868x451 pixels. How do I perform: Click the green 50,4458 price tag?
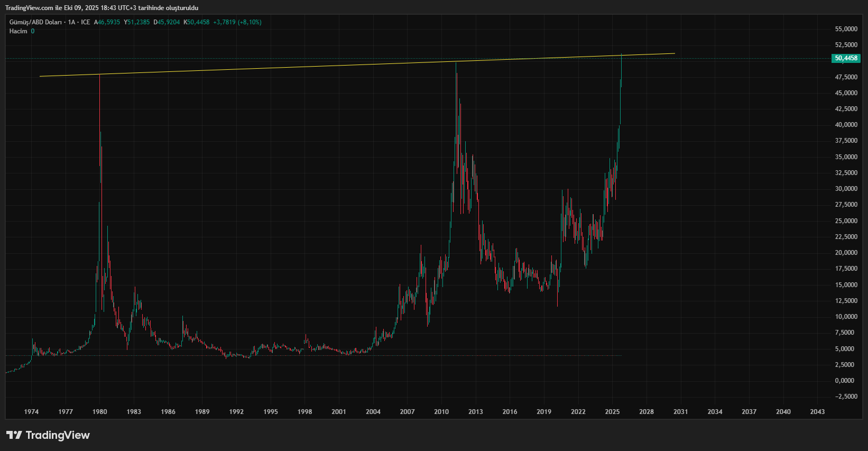coord(846,58)
